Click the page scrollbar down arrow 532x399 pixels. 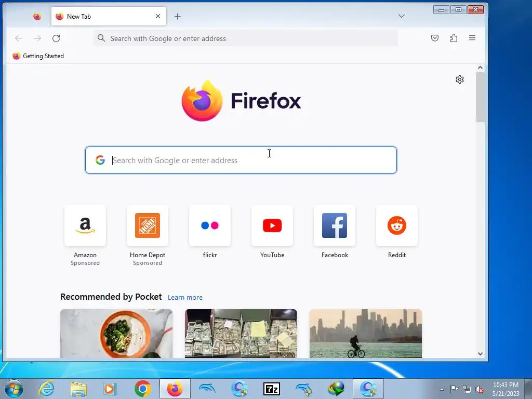tap(480, 353)
